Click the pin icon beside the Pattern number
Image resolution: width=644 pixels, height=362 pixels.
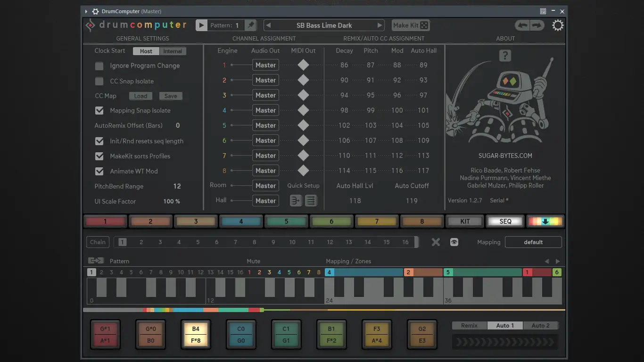251,25
